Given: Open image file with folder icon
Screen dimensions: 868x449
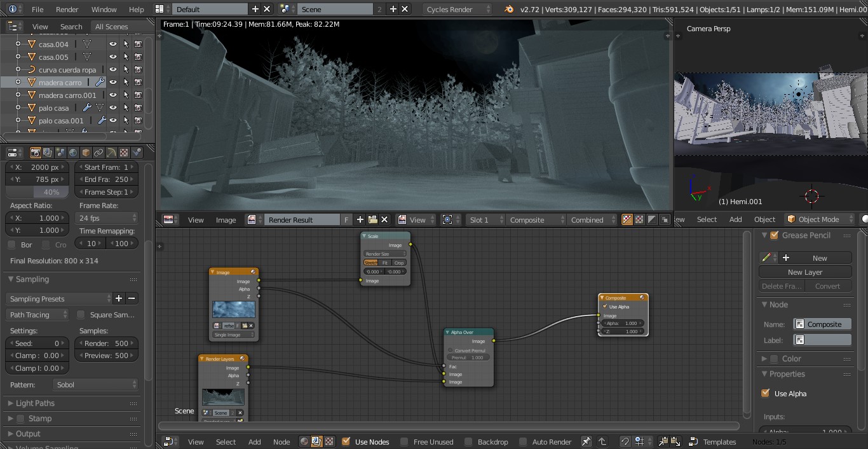Looking at the screenshot, I should [373, 219].
